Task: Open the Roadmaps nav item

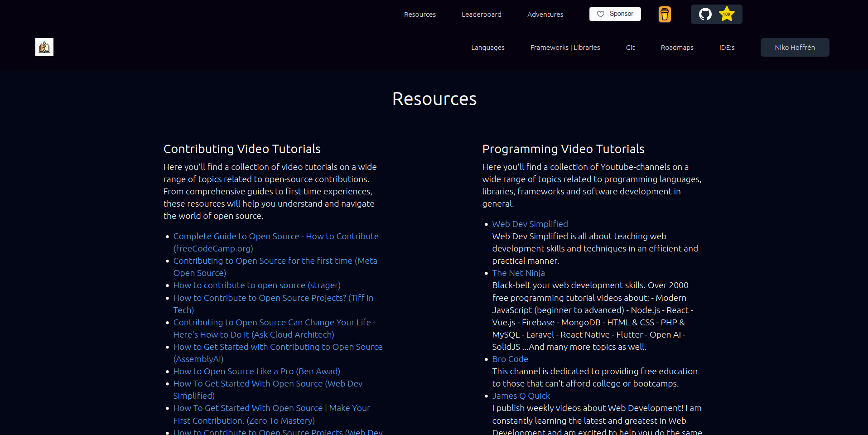Action: click(677, 48)
